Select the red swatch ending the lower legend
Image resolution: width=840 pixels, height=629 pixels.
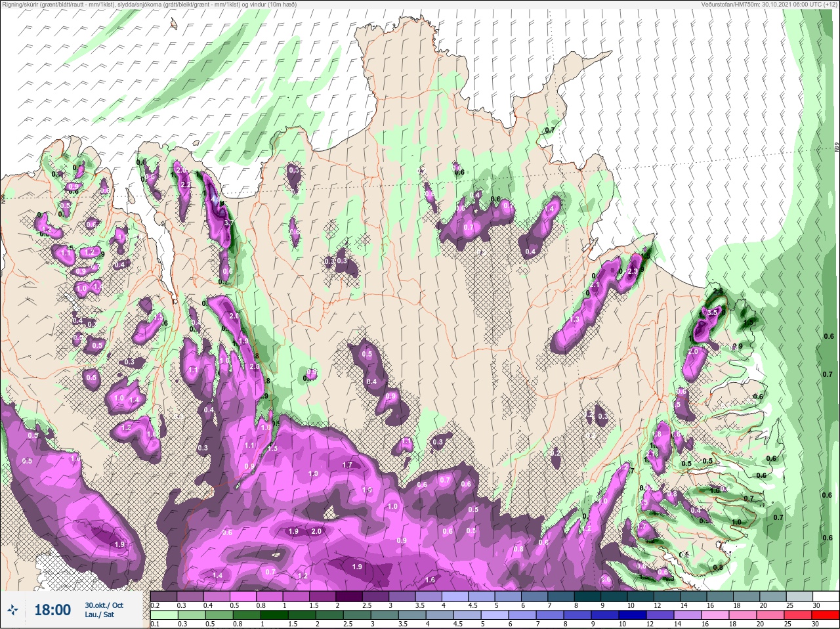(826, 615)
